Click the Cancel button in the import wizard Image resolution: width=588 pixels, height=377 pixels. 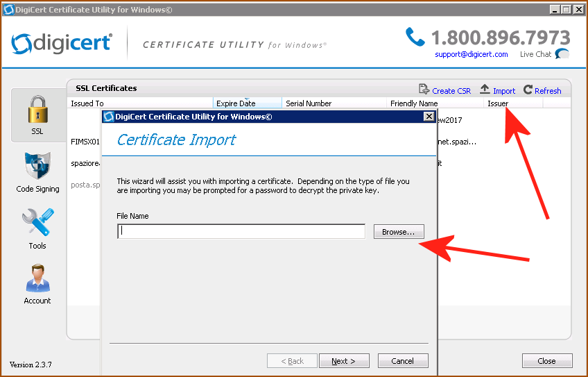[x=403, y=361]
